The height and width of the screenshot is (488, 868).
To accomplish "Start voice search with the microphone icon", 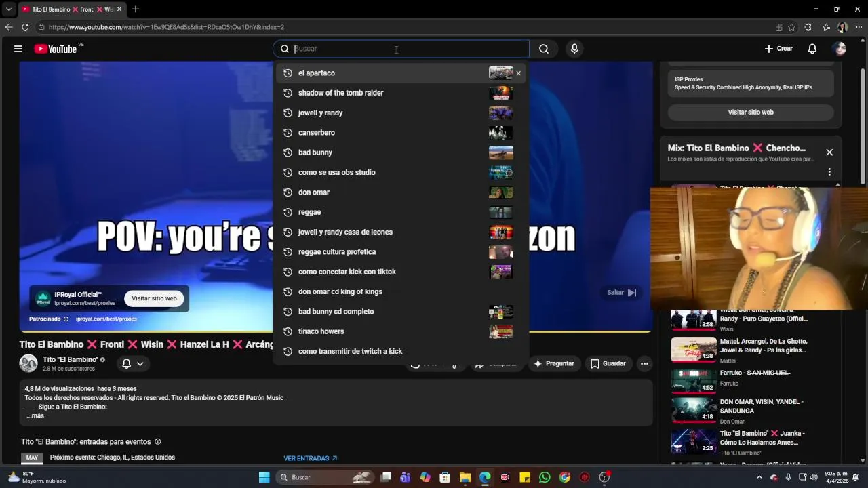I will tap(574, 49).
